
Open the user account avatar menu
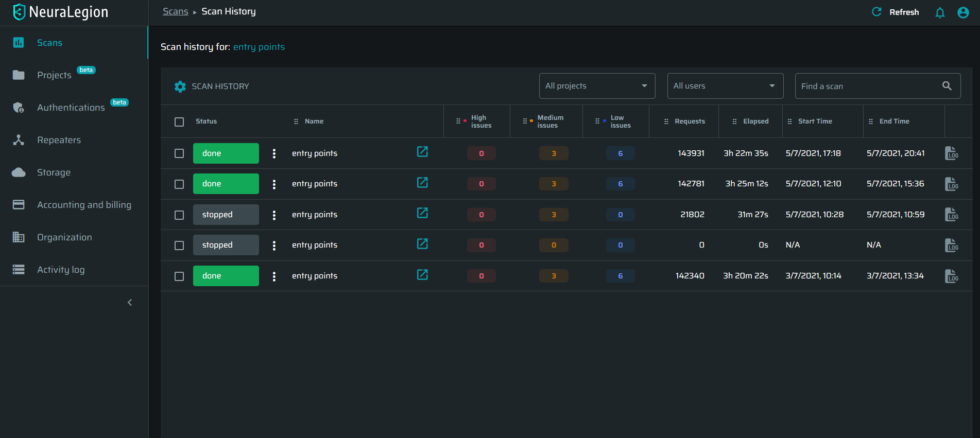click(x=963, y=12)
